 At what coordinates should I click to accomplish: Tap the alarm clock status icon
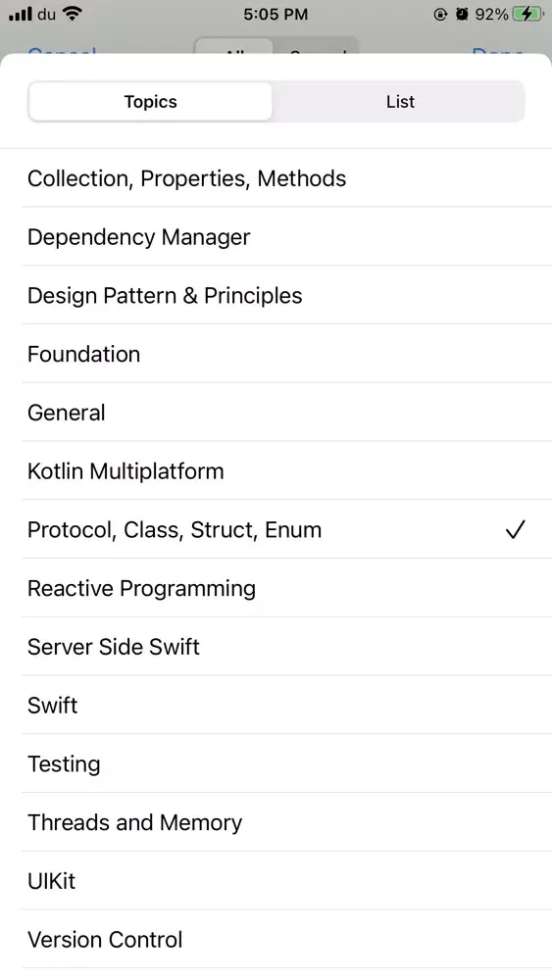click(462, 14)
